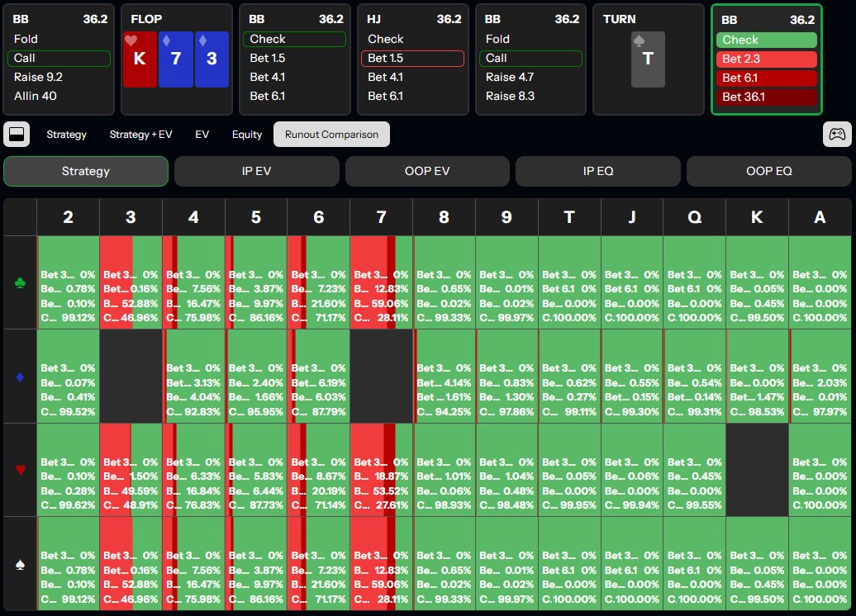Open practice mode via the gamepad icon
The image size is (856, 616).
(837, 134)
